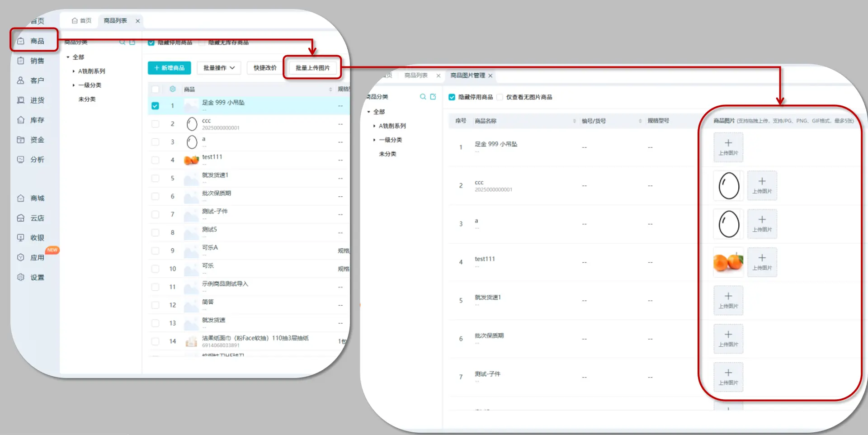This screenshot has height=435, width=868.
Task: Expand A铣削系列 in image management tree
Action: 374,126
